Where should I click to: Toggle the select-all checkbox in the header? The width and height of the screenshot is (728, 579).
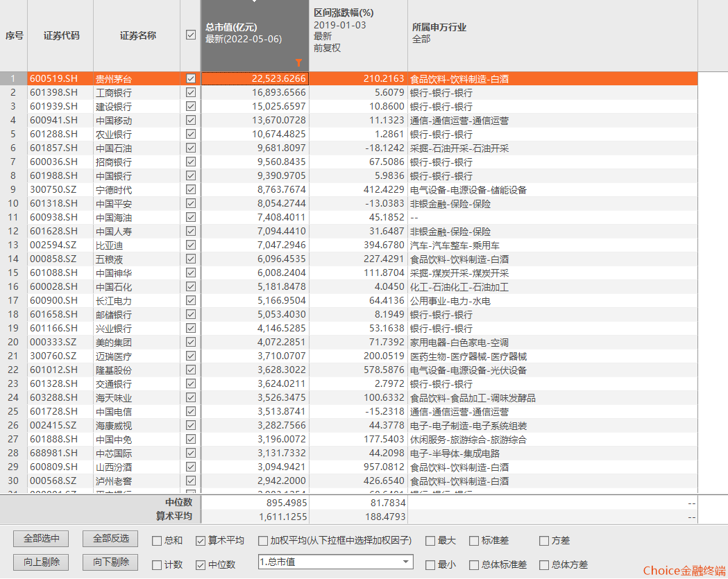[x=191, y=35]
